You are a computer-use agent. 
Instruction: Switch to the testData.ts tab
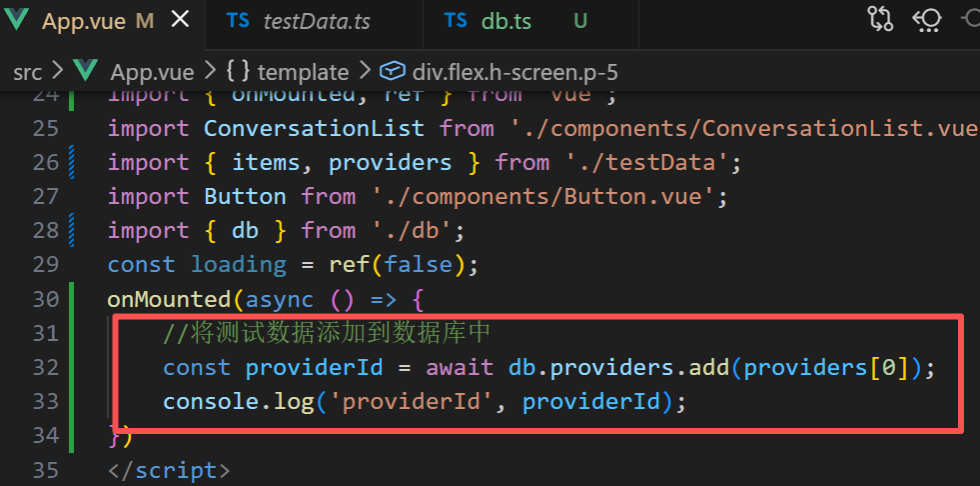point(315,21)
